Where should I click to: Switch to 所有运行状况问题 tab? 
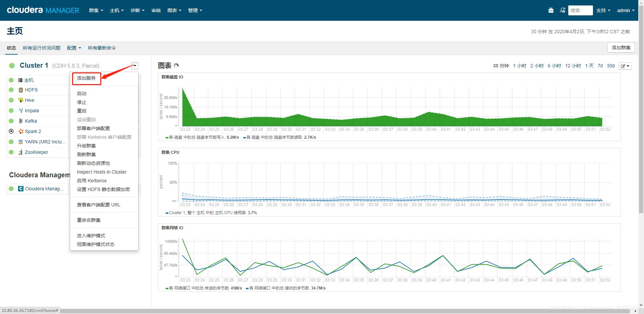point(42,48)
